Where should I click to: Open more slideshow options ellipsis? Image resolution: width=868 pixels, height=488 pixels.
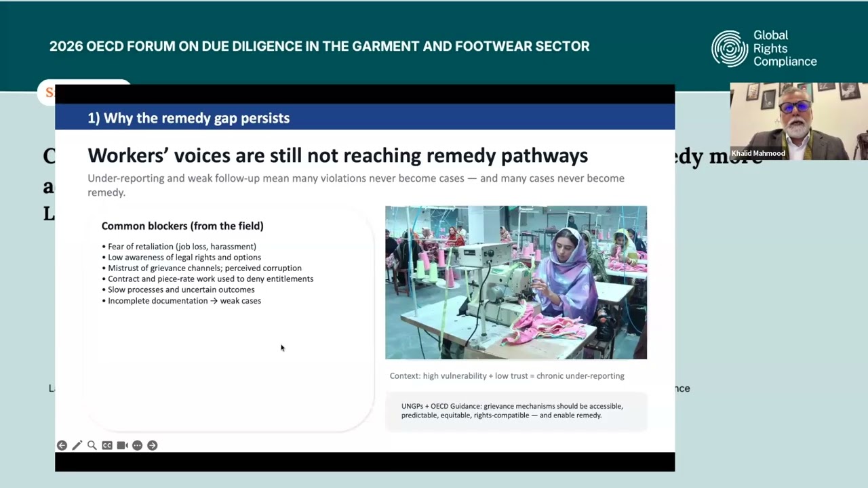(137, 445)
